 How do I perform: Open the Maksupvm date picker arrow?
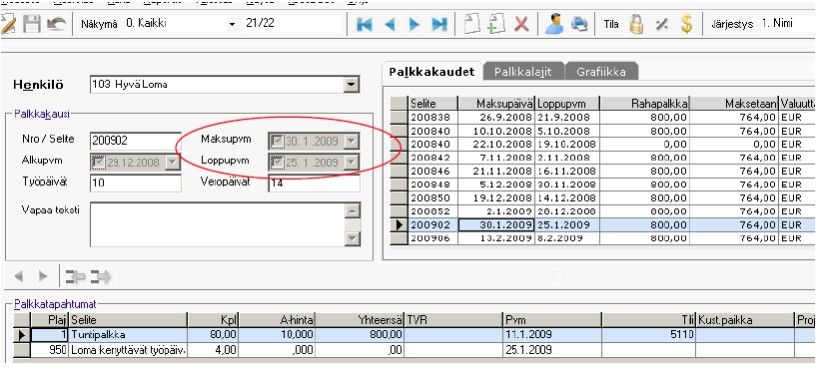352,141
